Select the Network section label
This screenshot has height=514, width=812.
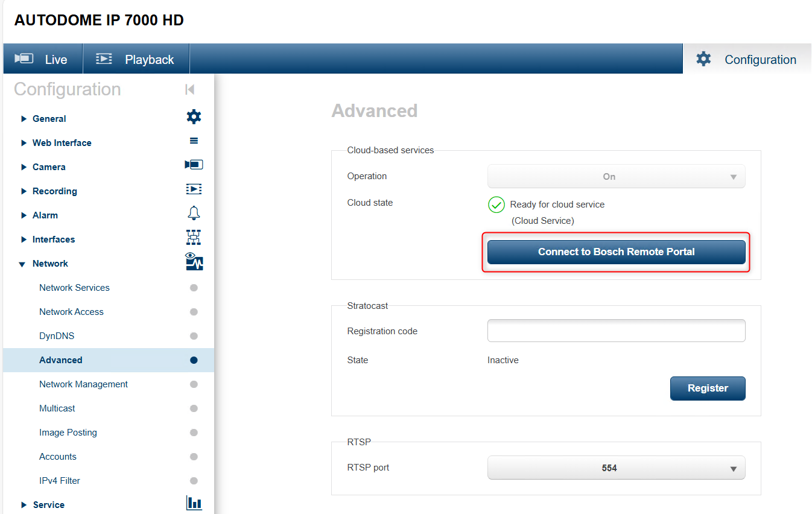click(50, 264)
